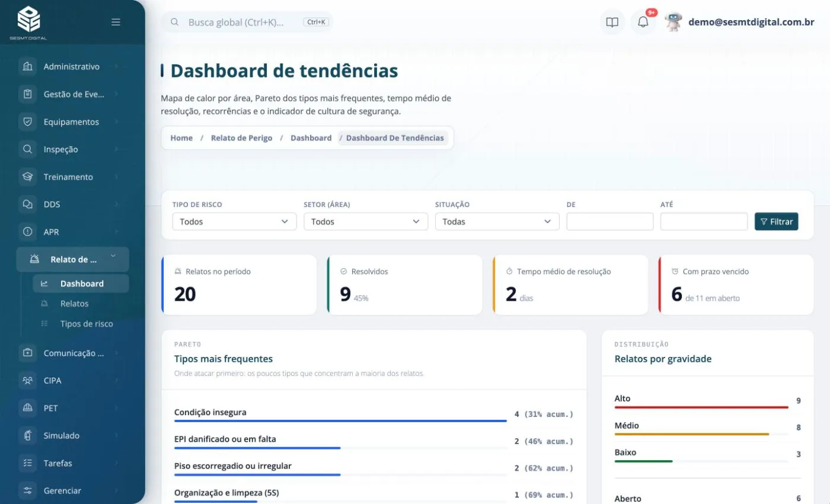Expand the Administrativo menu chevron
This screenshot has height=504, width=830.
coord(116,66)
